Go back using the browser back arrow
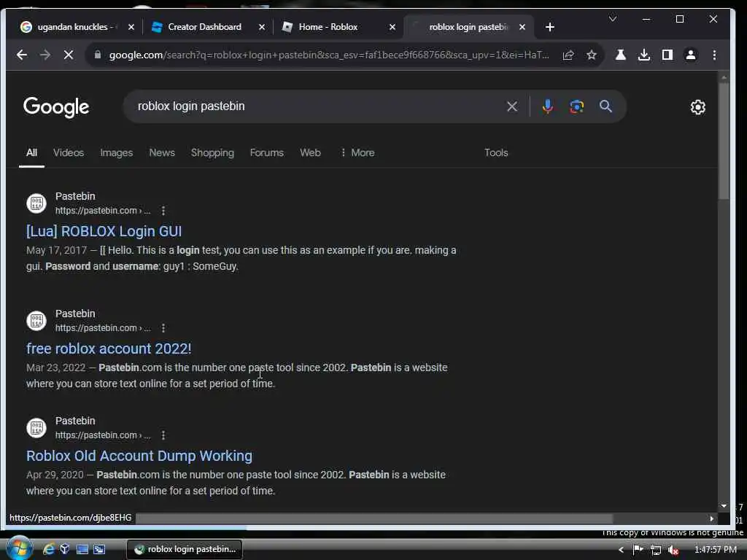 tap(21, 55)
